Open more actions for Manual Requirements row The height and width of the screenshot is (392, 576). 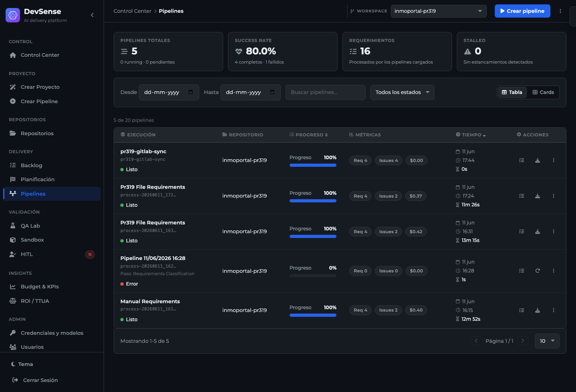click(x=554, y=310)
